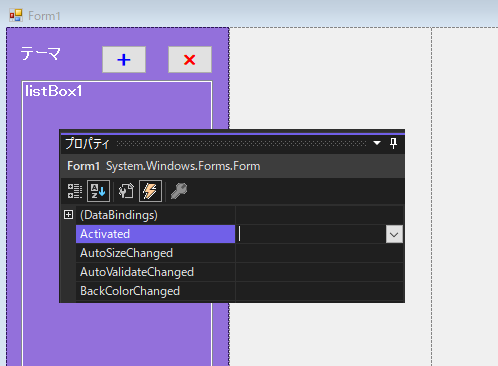Image resolution: width=498 pixels, height=366 pixels.
Task: Open the Activated event handler dropdown
Action: coord(394,234)
